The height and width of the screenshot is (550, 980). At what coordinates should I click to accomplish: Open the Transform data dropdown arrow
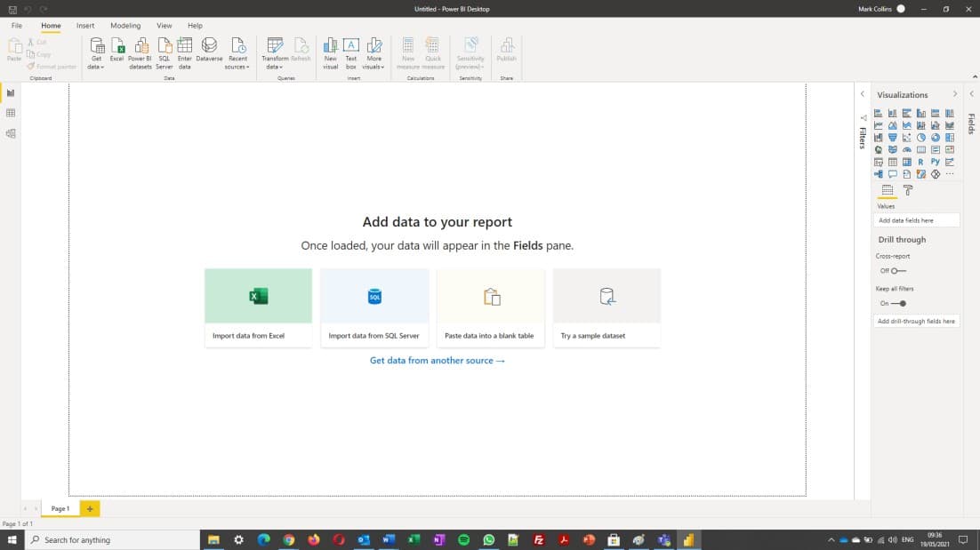tap(281, 68)
